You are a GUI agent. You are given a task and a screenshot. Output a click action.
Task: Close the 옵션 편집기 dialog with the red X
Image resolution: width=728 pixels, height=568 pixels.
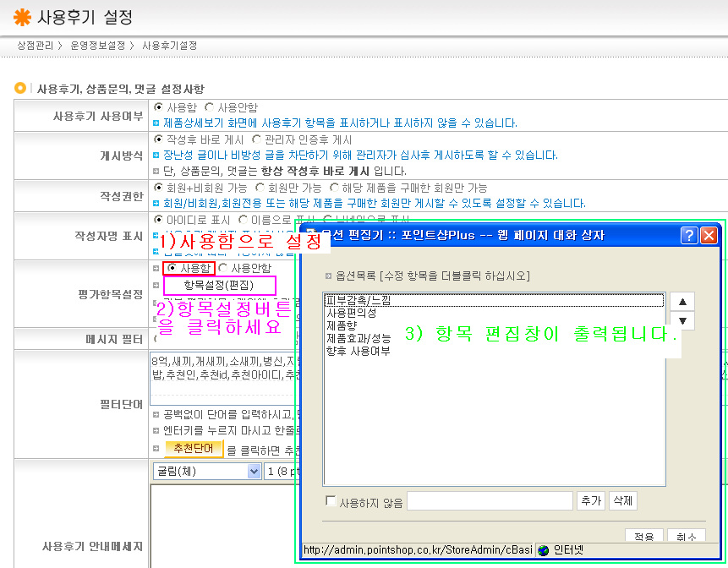[x=709, y=236]
